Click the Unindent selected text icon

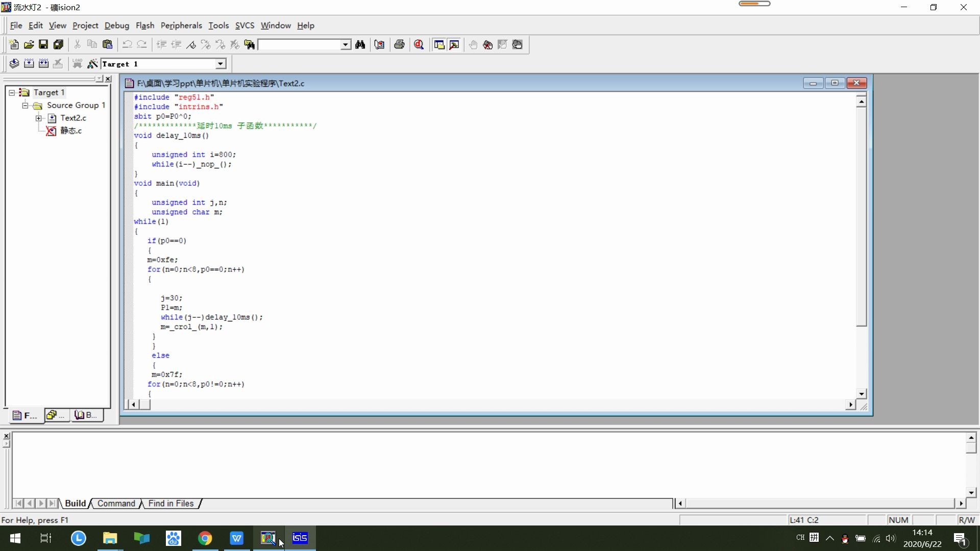176,45
